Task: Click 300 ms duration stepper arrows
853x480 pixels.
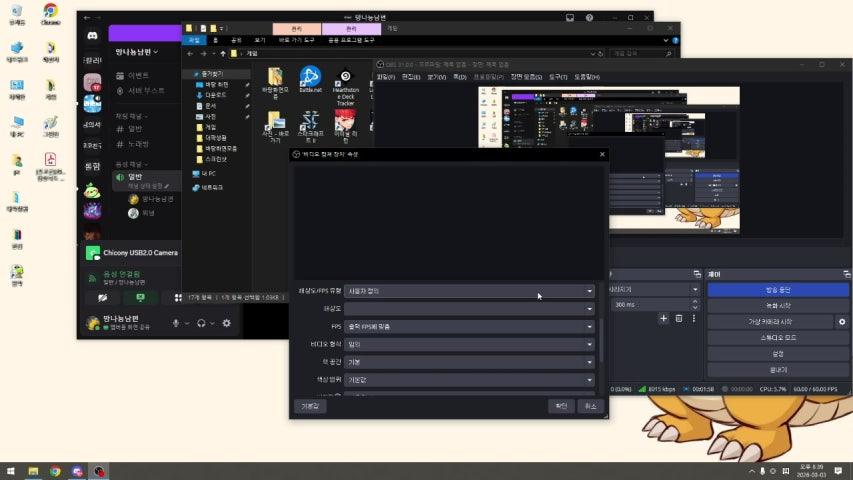Action: pyautogui.click(x=695, y=305)
